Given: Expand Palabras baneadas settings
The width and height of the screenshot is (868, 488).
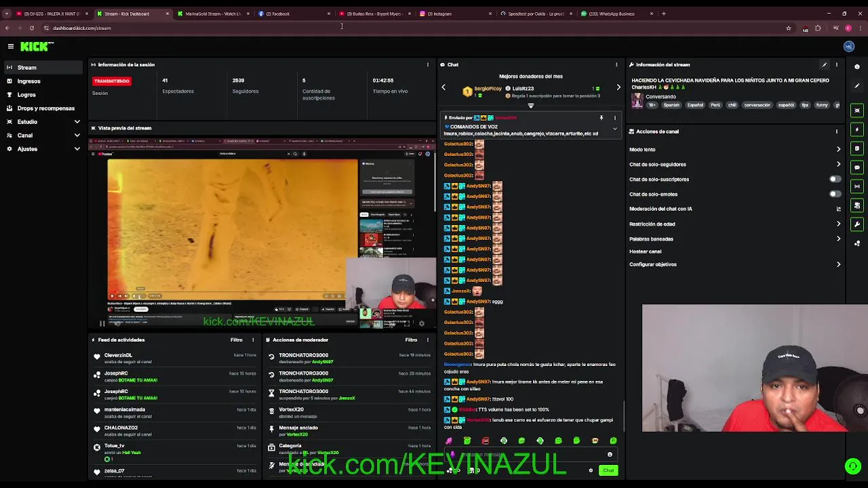Looking at the screenshot, I should pos(838,239).
